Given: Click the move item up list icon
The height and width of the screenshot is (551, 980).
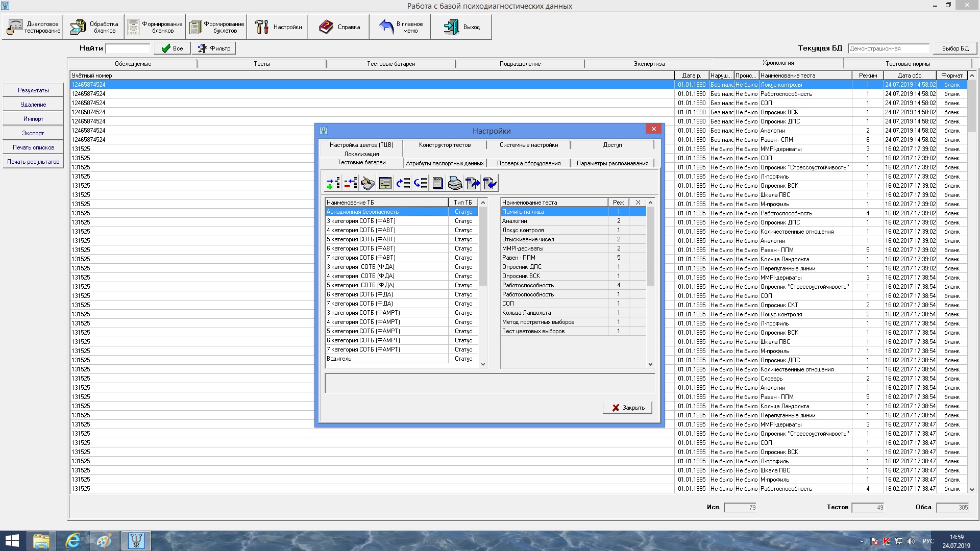Looking at the screenshot, I should (x=403, y=183).
